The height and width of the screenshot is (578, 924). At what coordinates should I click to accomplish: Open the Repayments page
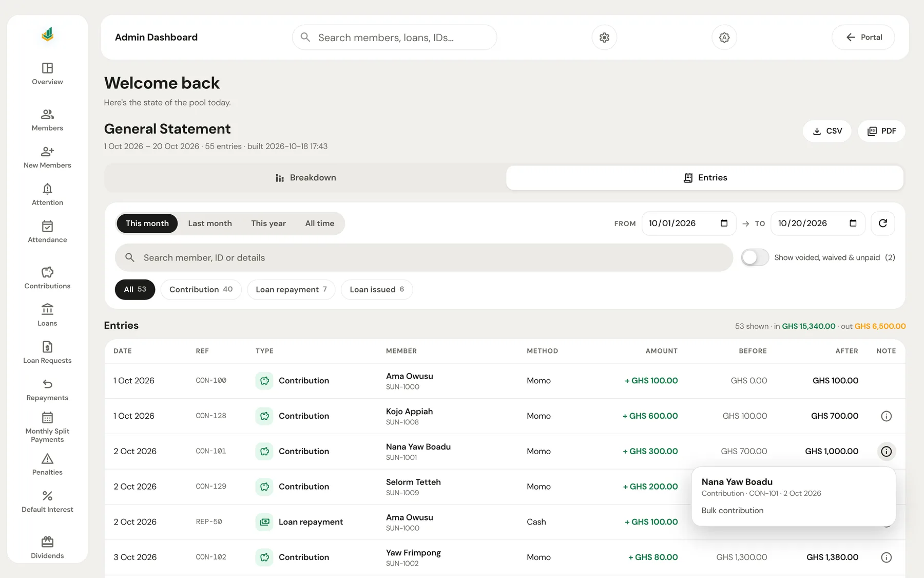pyautogui.click(x=47, y=390)
